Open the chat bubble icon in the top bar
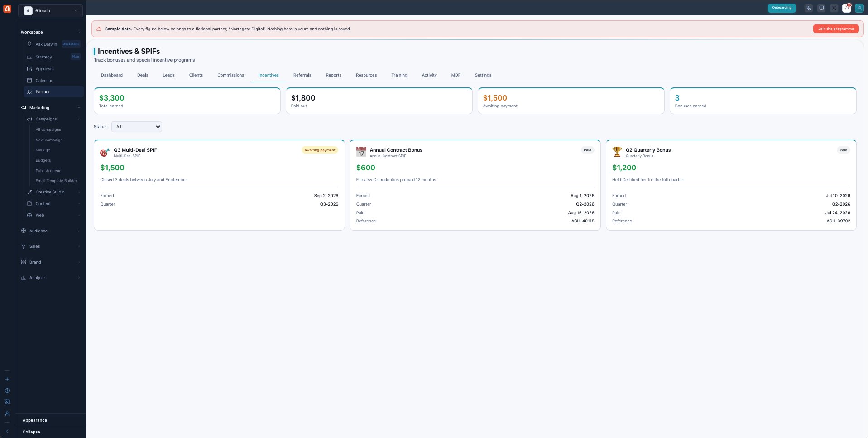 click(x=821, y=8)
